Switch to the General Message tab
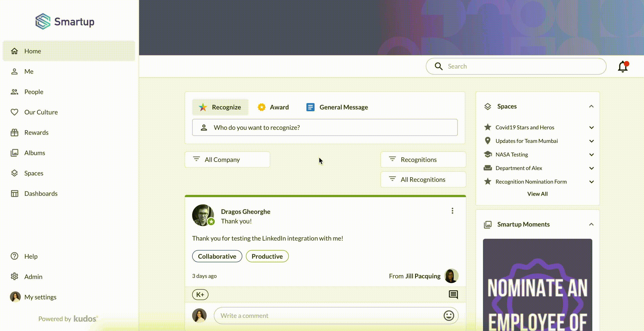 coord(337,107)
